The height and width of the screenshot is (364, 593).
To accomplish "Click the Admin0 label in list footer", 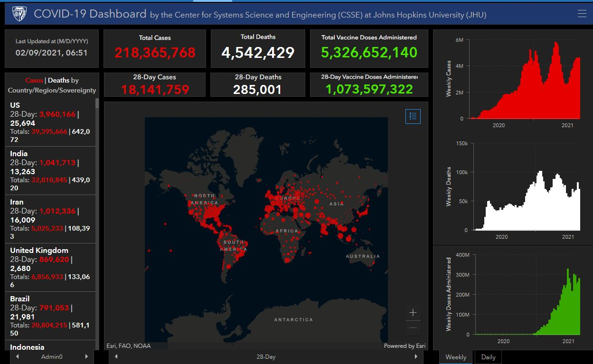I will click(52, 356).
